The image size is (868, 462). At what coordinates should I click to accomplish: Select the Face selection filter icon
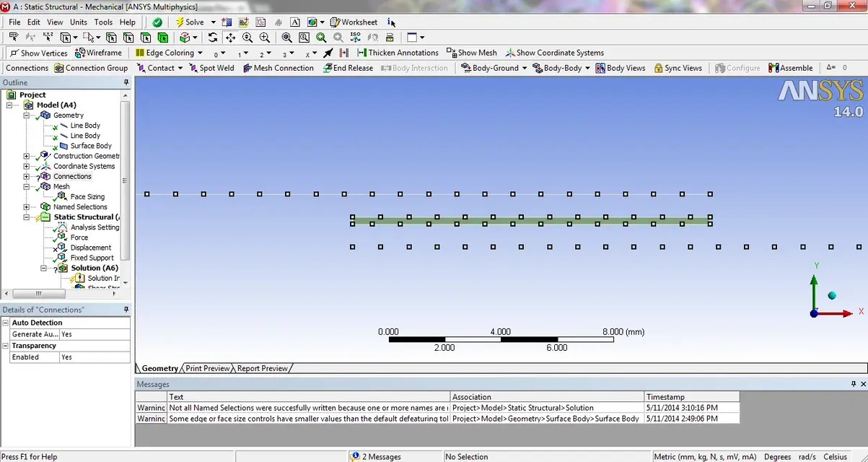coord(146,38)
